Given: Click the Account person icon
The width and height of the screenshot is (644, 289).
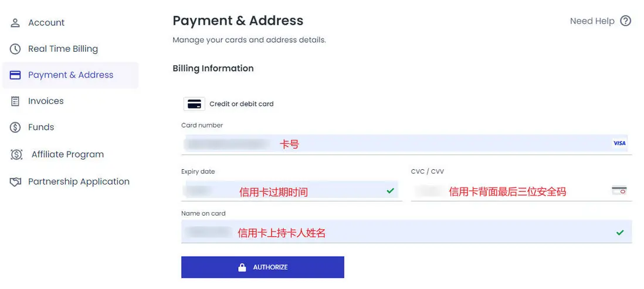Looking at the screenshot, I should coord(15,23).
